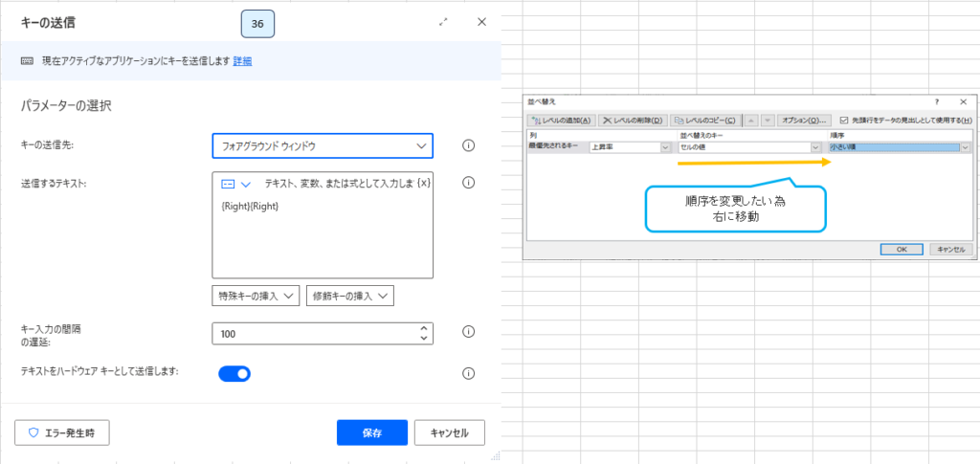Click the オプション button in sort dialog
Screen dimensions: 980x464
(x=803, y=121)
